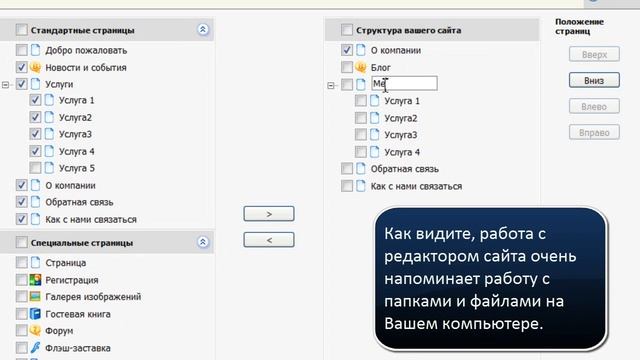This screenshot has width=640, height=360.
Task: Click the Новости и события news icon
Action: point(35,67)
